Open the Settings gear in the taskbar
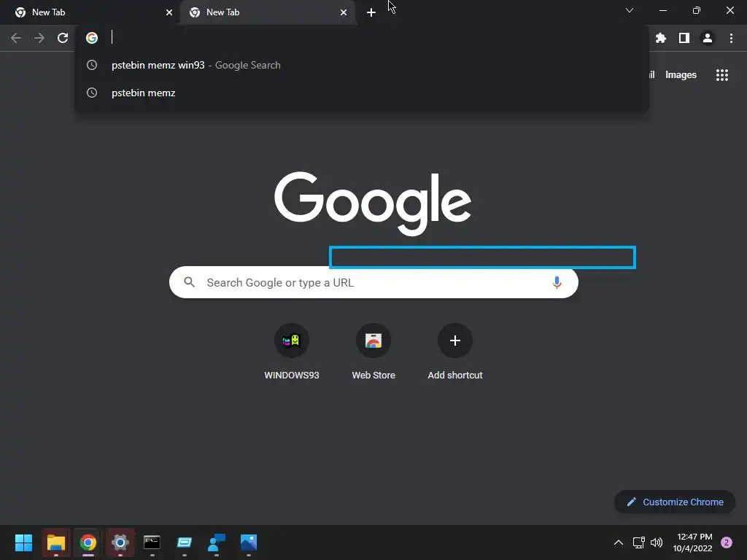This screenshot has height=560, width=747. pos(120,542)
